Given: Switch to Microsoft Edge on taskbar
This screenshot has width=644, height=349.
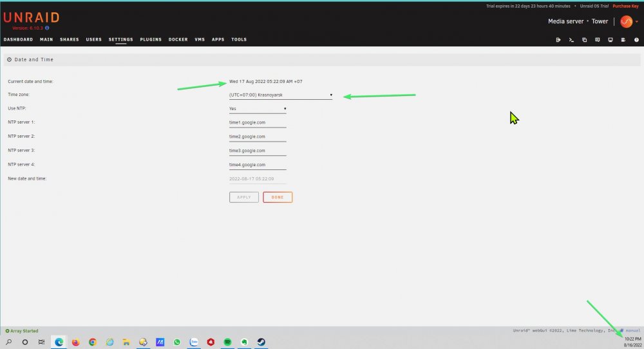Looking at the screenshot, I should 59,342.
